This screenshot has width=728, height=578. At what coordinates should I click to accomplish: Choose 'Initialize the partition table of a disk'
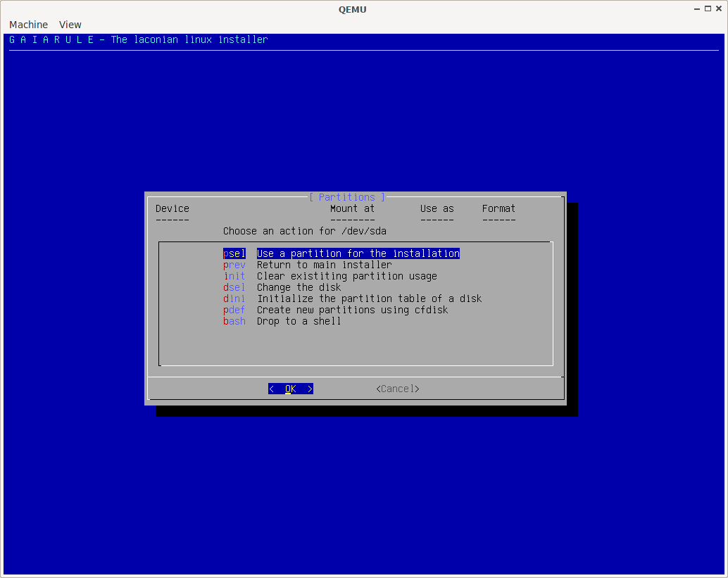pos(369,299)
